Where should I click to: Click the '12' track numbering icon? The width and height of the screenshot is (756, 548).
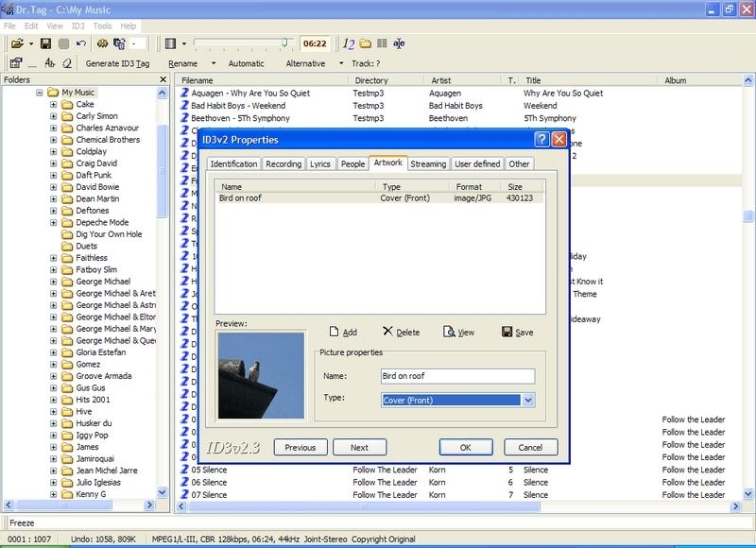(349, 43)
